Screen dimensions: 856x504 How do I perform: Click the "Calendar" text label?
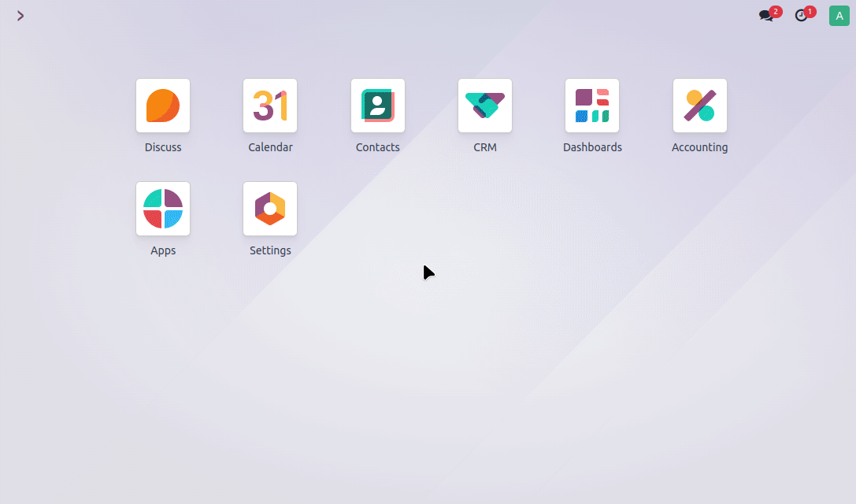coord(270,147)
